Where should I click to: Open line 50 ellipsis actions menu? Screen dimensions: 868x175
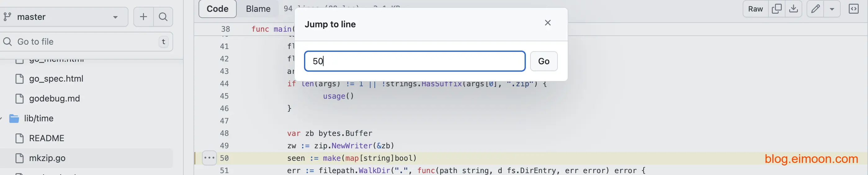[x=209, y=158]
